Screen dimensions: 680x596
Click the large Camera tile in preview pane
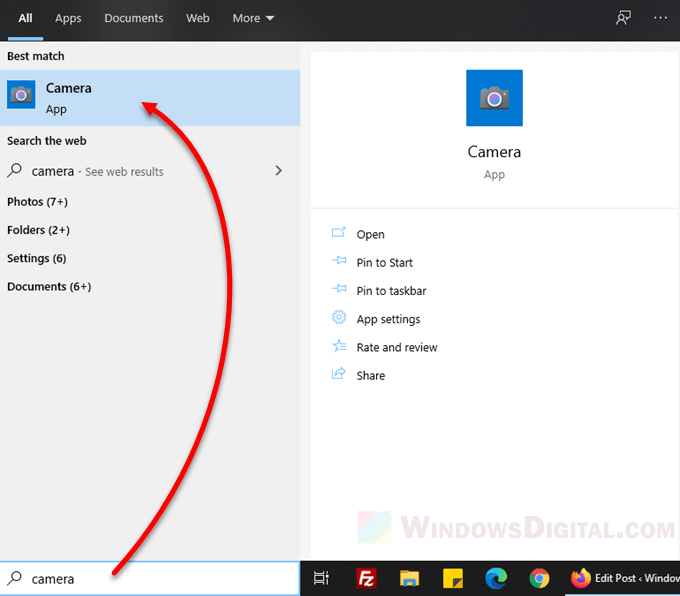click(x=494, y=98)
